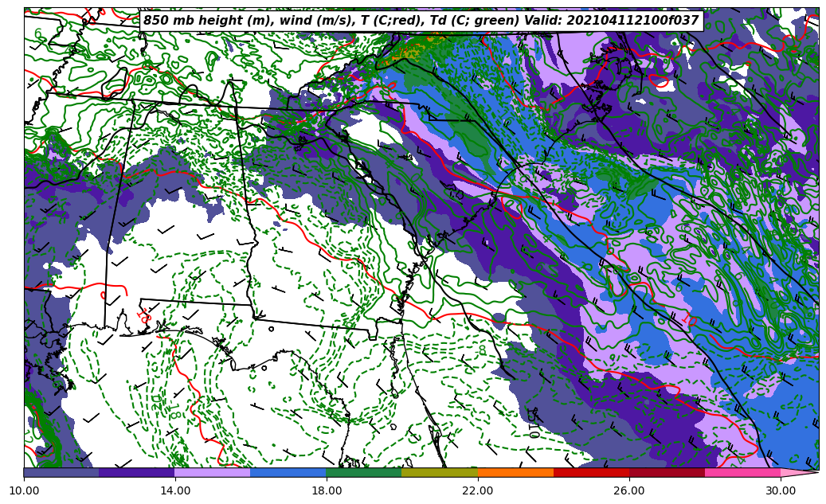
Task: Select the slate 10–12 colorbar segment
Action: [x=61, y=472]
